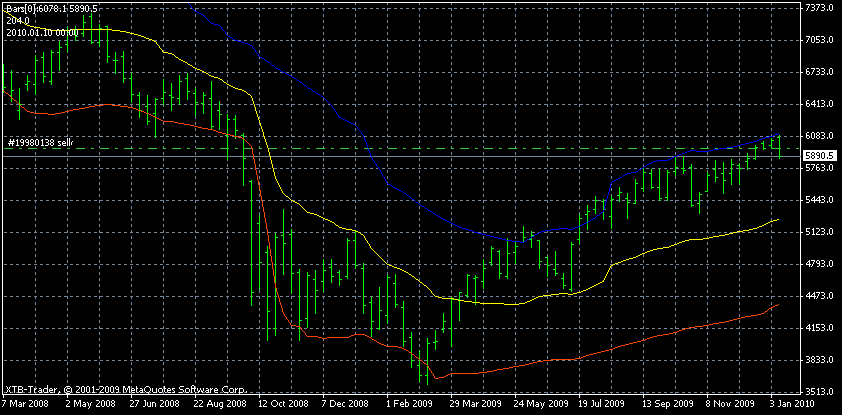Click the 4153.0 price scale label
The width and height of the screenshot is (842, 415).
pyautogui.click(x=820, y=328)
